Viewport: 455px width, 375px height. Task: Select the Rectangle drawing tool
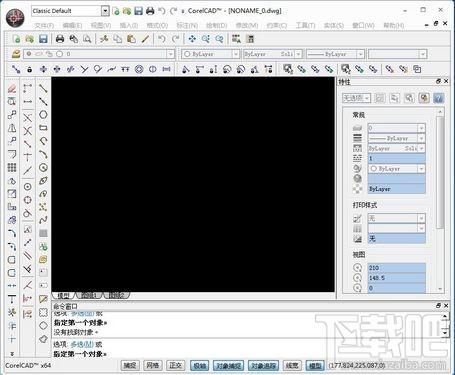[x=43, y=128]
